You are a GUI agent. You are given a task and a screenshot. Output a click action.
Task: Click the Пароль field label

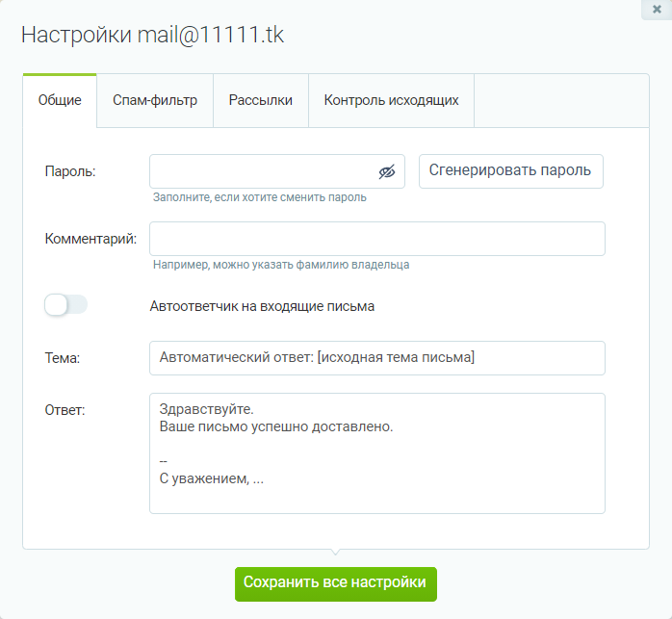tap(70, 172)
